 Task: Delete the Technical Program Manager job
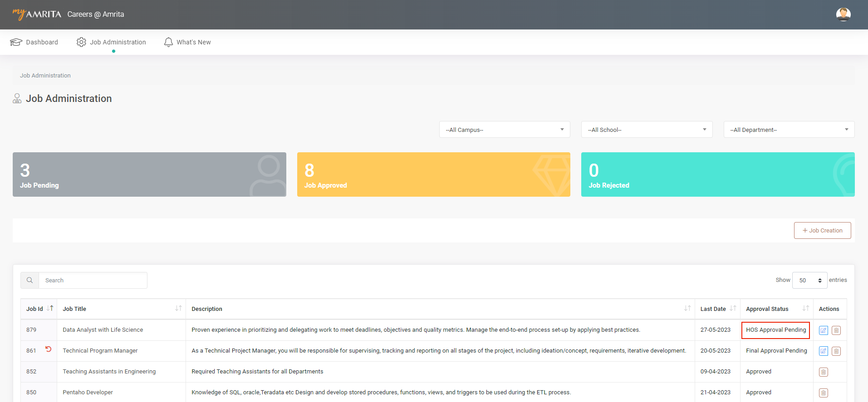(x=836, y=351)
